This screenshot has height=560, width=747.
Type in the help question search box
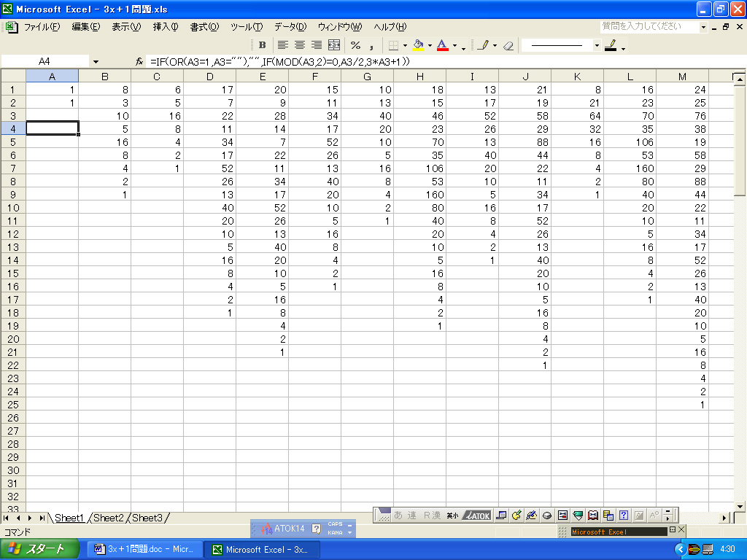pos(649,26)
